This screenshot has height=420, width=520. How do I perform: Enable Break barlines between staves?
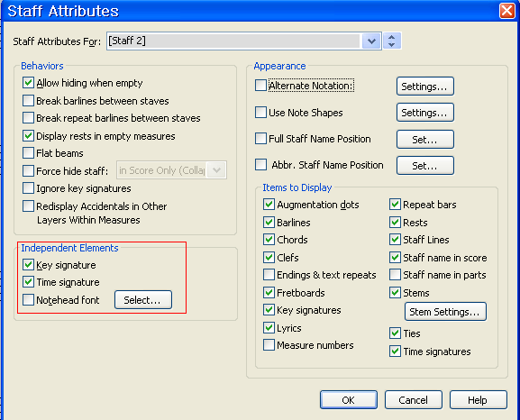coord(28,100)
